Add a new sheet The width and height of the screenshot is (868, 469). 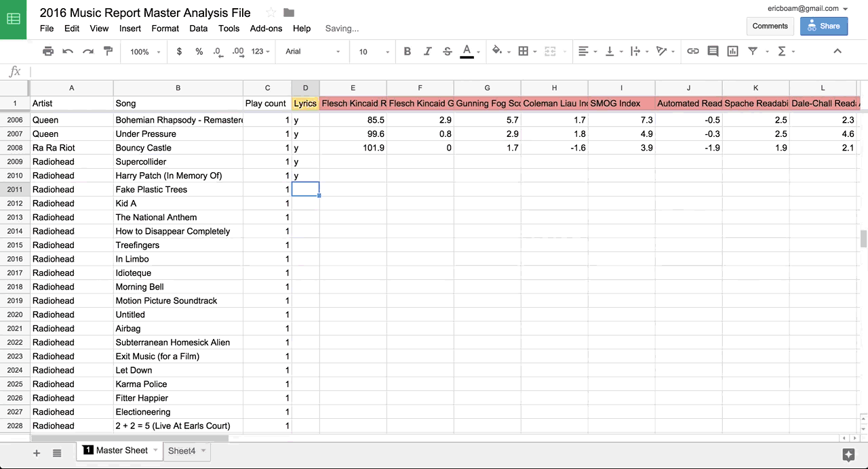pos(37,453)
